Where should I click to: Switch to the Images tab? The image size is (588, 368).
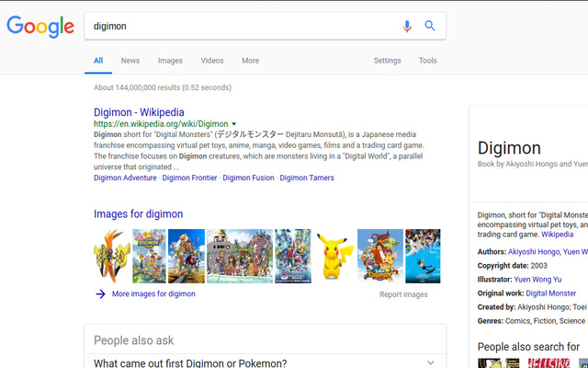(170, 61)
